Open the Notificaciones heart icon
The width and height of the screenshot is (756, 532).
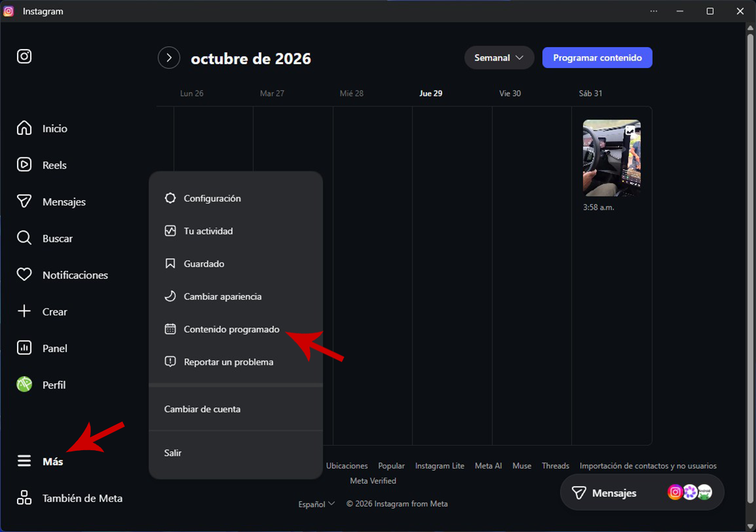tap(24, 274)
